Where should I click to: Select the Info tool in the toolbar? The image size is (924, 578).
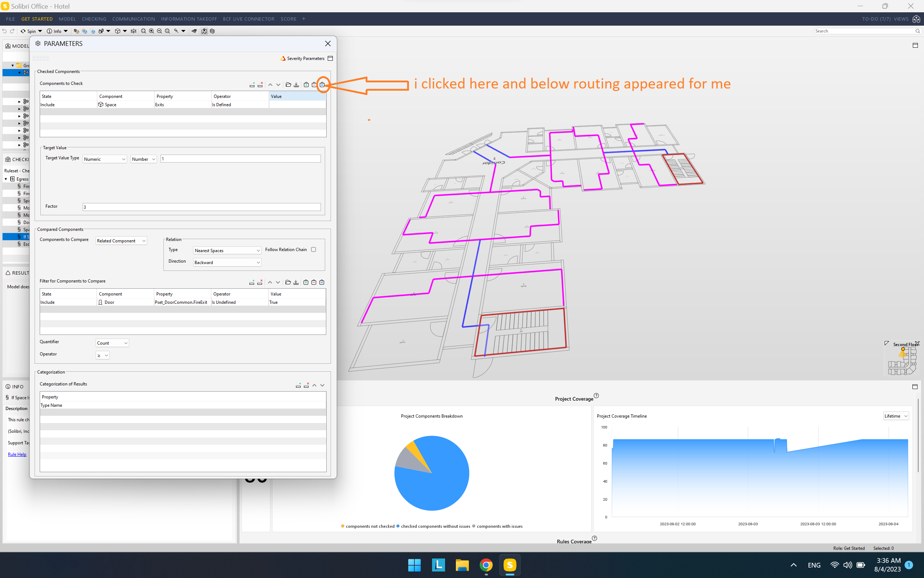[54, 31]
